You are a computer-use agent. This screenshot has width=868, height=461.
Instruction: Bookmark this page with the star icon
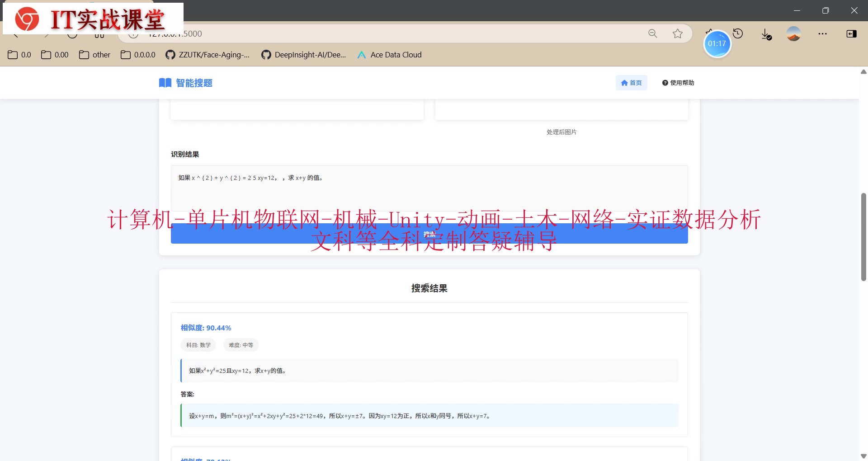[x=677, y=33]
